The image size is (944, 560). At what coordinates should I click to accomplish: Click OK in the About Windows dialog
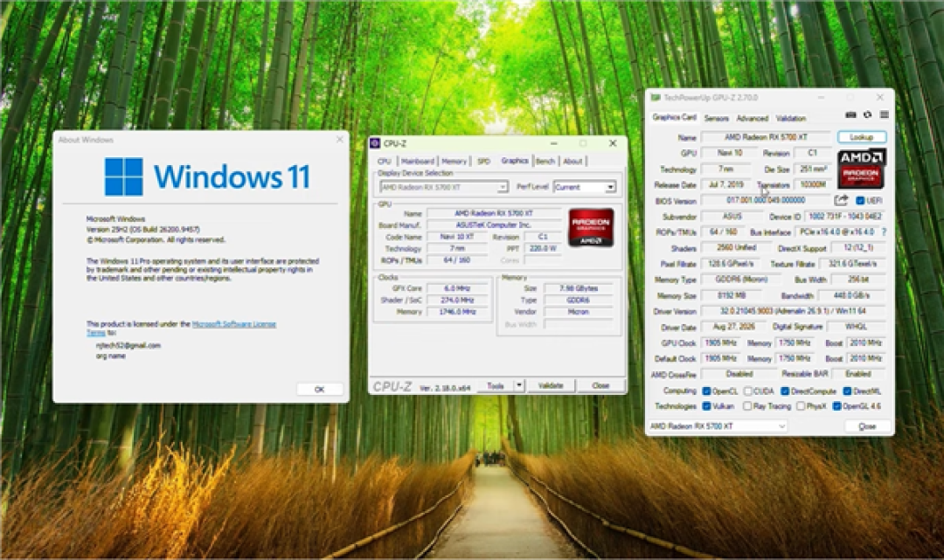(x=320, y=389)
